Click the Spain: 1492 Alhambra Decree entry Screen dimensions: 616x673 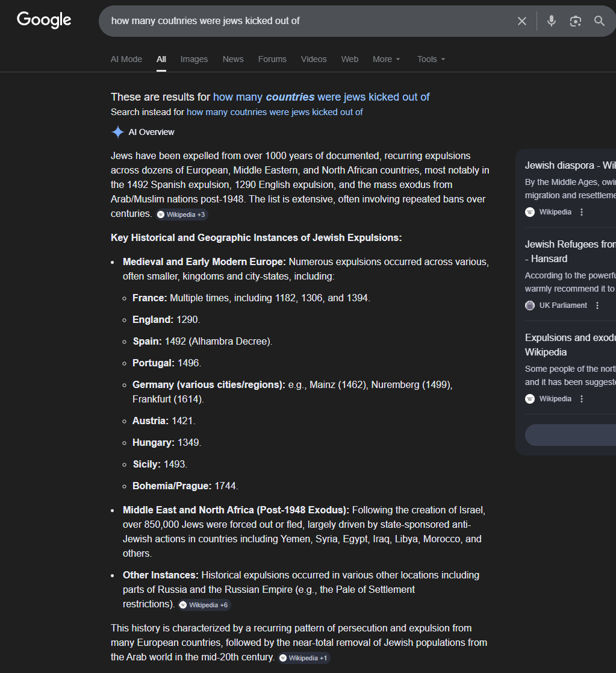[x=202, y=341]
